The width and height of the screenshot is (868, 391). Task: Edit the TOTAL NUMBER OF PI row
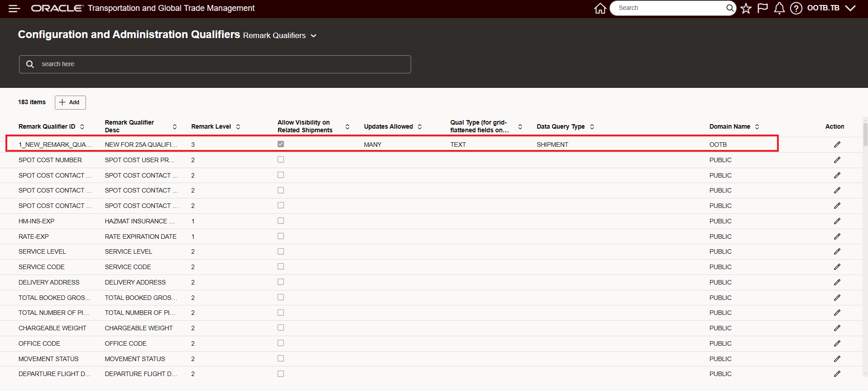click(x=837, y=313)
